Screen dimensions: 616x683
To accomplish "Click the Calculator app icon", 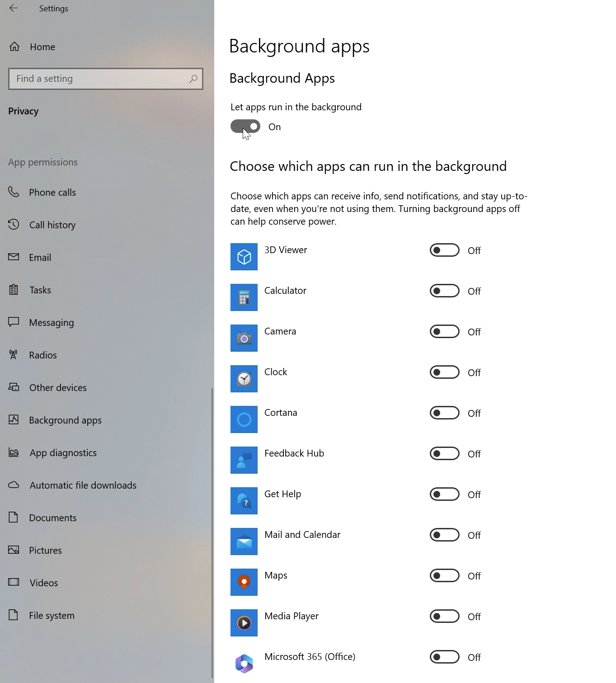I will 244,297.
